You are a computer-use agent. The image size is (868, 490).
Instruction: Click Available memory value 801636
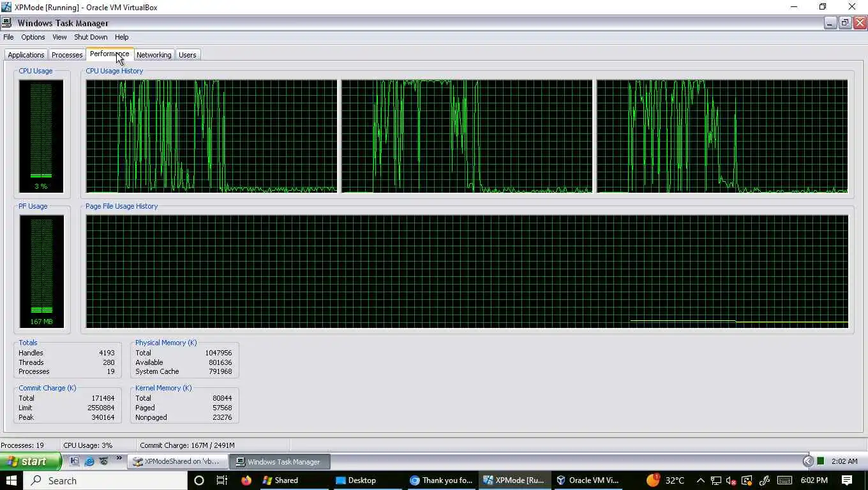(x=220, y=362)
